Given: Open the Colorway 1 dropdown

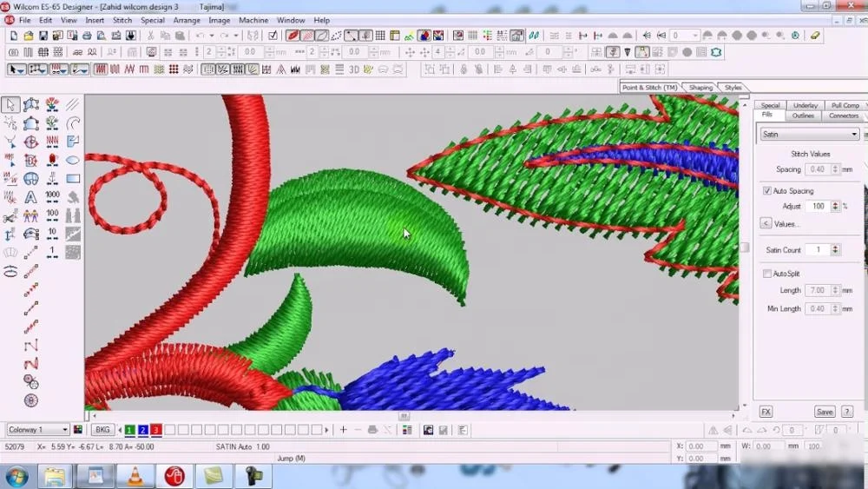Looking at the screenshot, I should click(37, 430).
